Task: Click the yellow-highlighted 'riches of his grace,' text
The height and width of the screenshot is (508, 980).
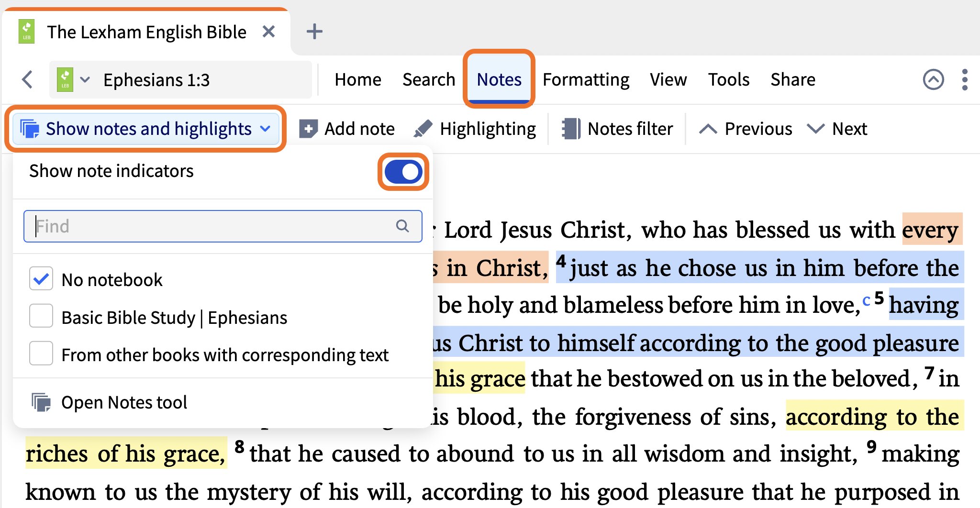Action: pyautogui.click(x=125, y=453)
